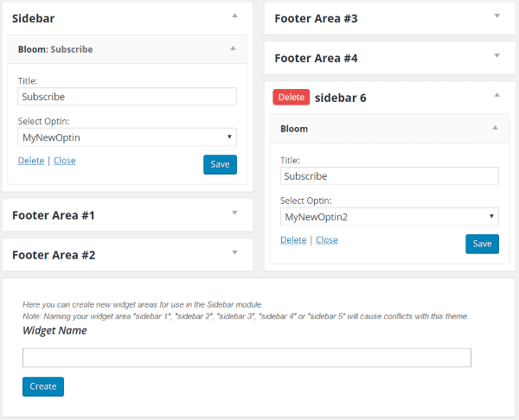Expand Footer Area #1 panel
Image resolution: width=519 pixels, height=420 pixels.
point(234,213)
